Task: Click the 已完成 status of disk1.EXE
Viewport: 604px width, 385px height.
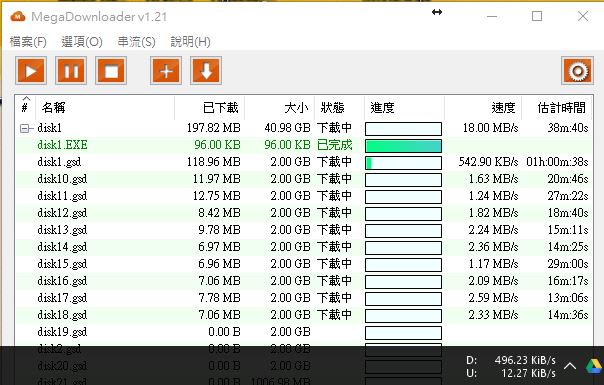Action: point(334,145)
